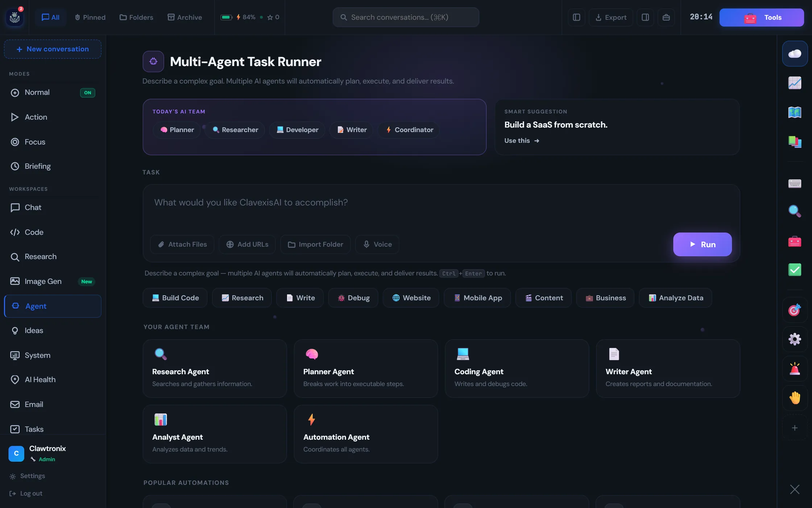
Task: Click the ClavexisAI logo with notification badge
Action: tap(15, 17)
